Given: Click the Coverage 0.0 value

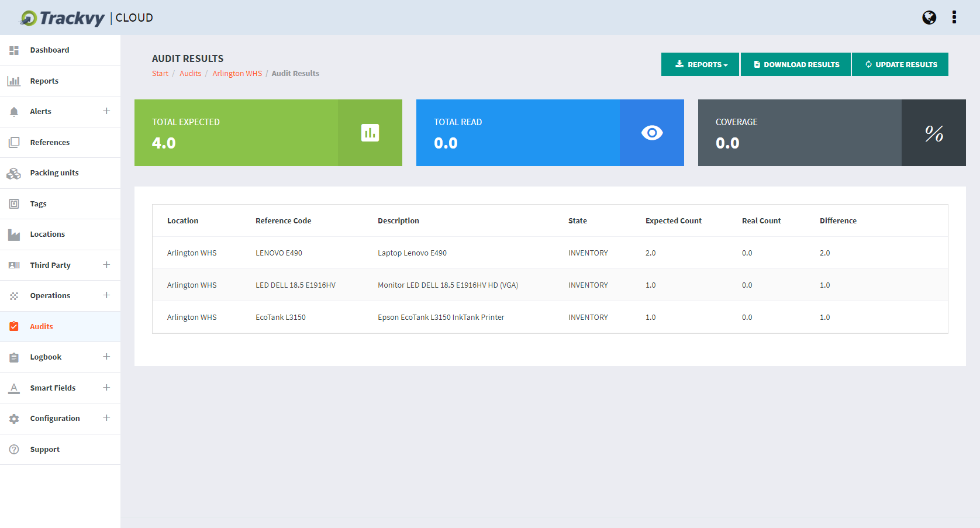Looking at the screenshot, I should tap(727, 143).
